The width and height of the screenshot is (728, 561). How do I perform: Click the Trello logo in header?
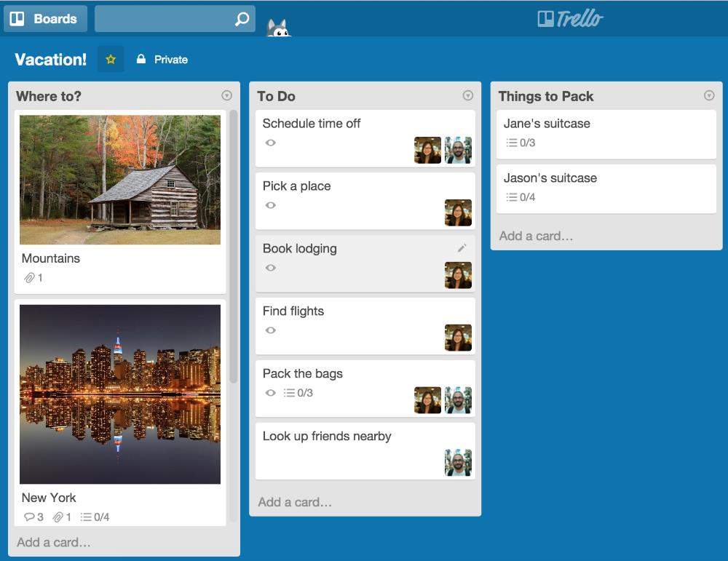(571, 19)
